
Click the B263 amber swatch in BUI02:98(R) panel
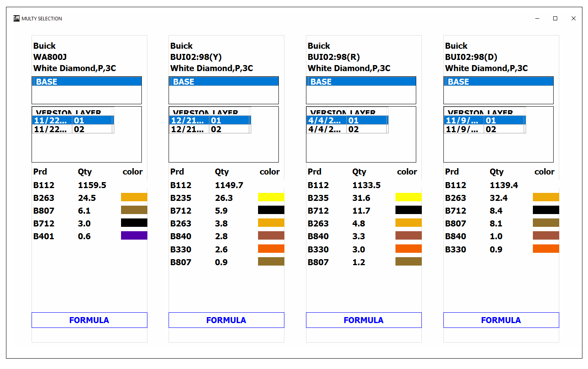click(409, 222)
